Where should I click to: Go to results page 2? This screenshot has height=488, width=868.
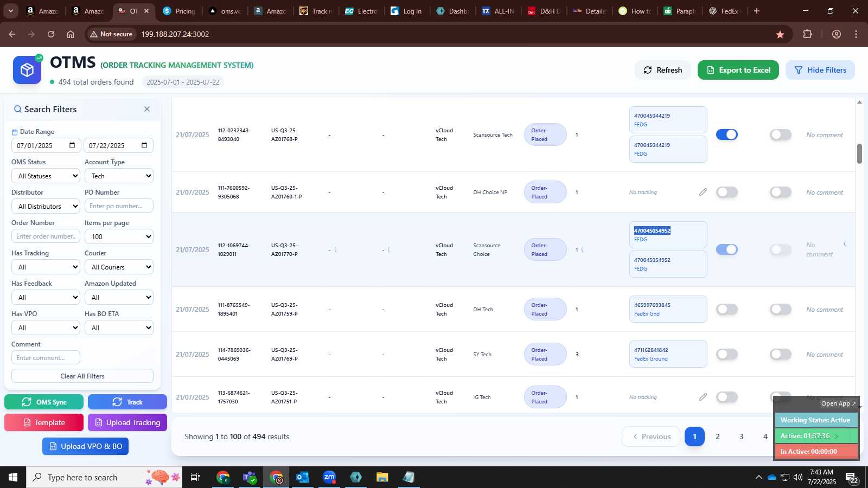coord(718,436)
